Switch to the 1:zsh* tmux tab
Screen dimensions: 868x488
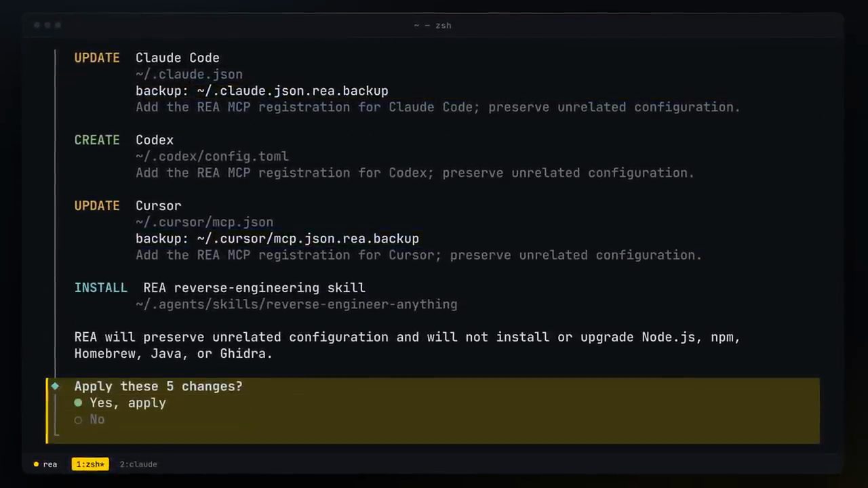coord(90,464)
